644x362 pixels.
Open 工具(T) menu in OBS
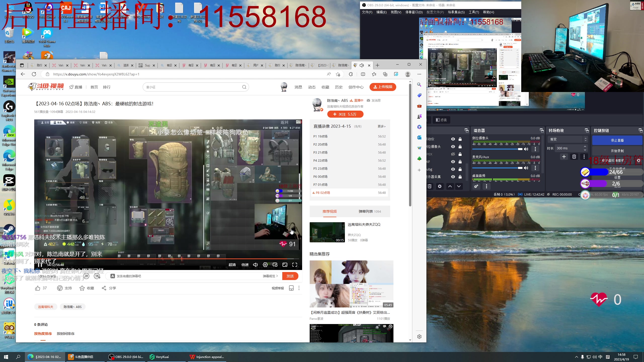(474, 12)
